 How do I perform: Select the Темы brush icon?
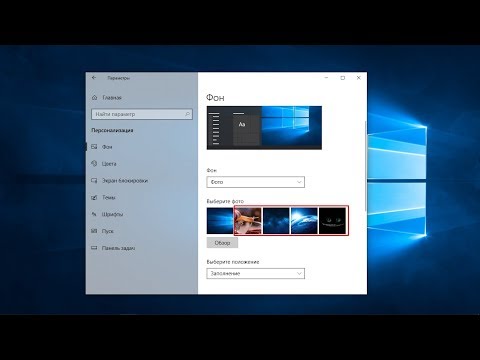94,197
